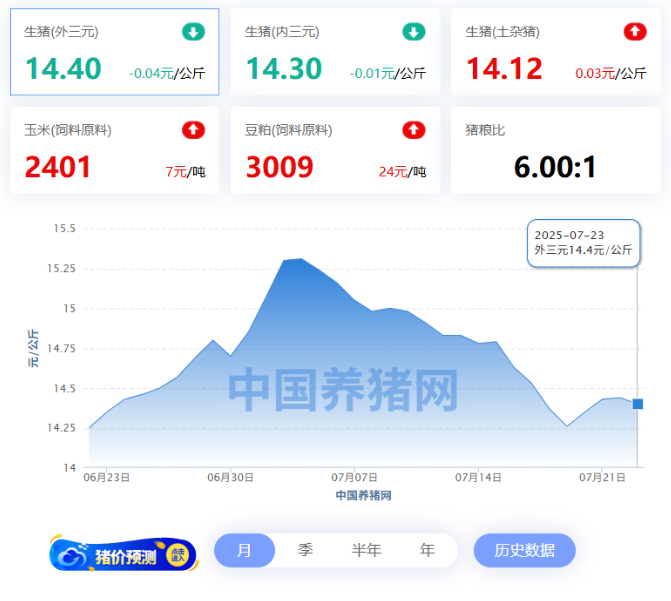Click red up arrow on 生猪(土杂猪) card

coord(634,32)
